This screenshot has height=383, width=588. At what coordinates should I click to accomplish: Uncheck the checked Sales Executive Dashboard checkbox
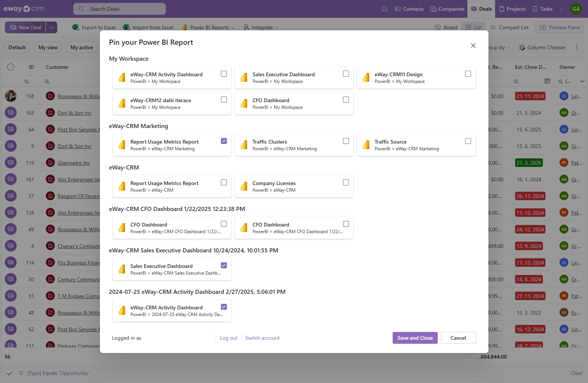tap(224, 265)
